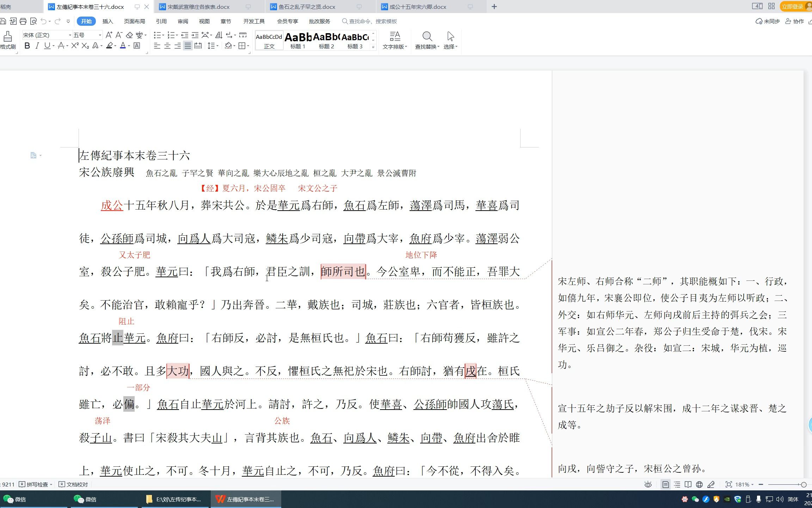
Task: Open the 页面布局 ribbon tab
Action: pos(134,21)
